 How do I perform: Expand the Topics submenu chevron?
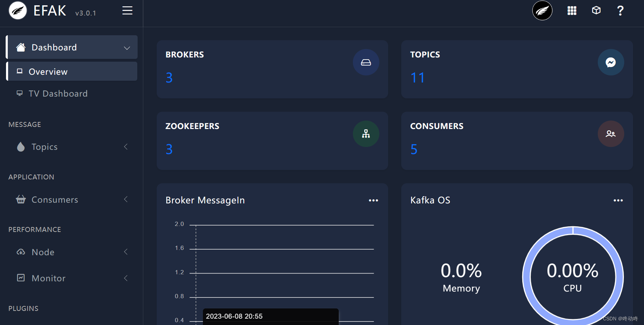click(126, 147)
